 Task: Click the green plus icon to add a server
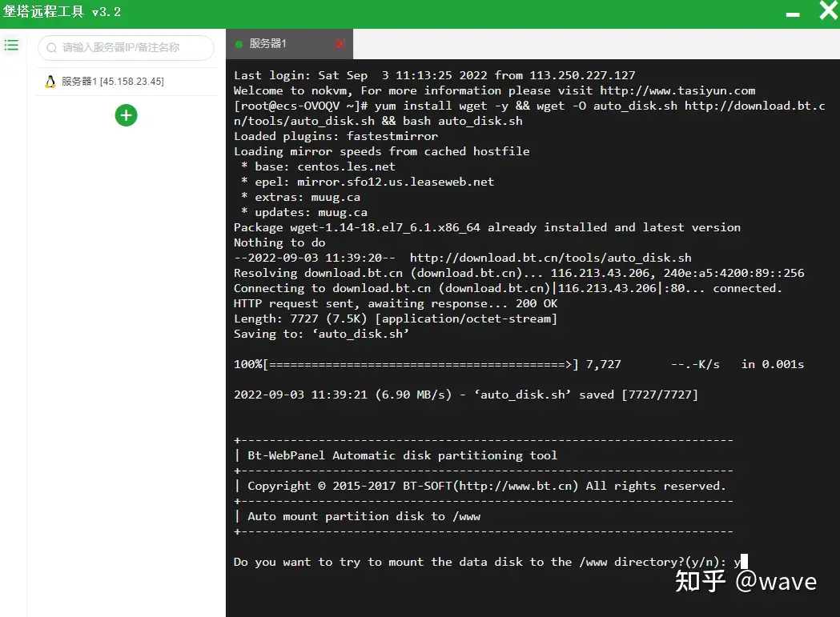point(126,115)
